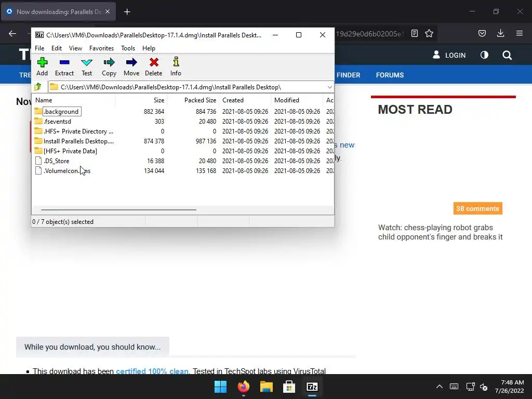Screen dimensions: 532x399
Task: Sort by the Created column header
Action: coord(245,100)
